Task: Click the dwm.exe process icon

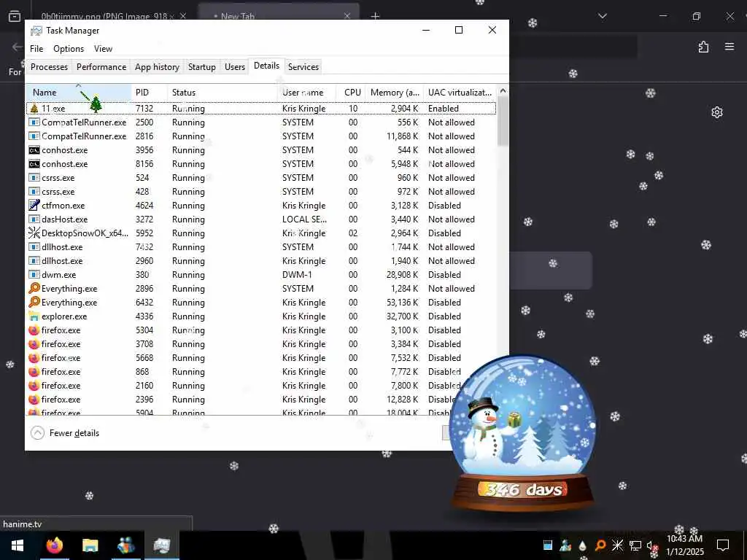Action: [34, 275]
